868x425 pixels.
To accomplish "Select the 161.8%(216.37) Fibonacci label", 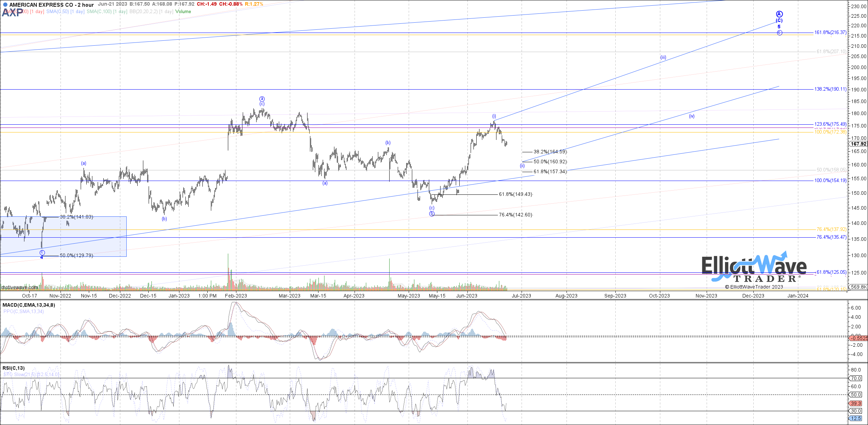I will pyautogui.click(x=830, y=32).
